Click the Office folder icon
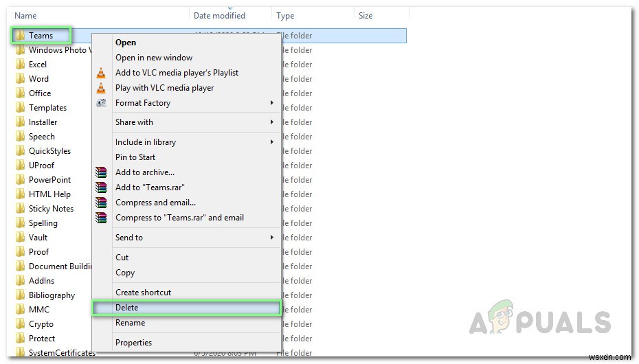Image resolution: width=639 pixels, height=364 pixels. coord(20,93)
